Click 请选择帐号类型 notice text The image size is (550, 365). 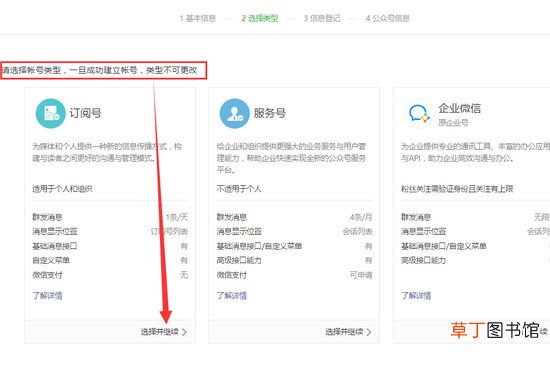pyautogui.click(x=99, y=70)
